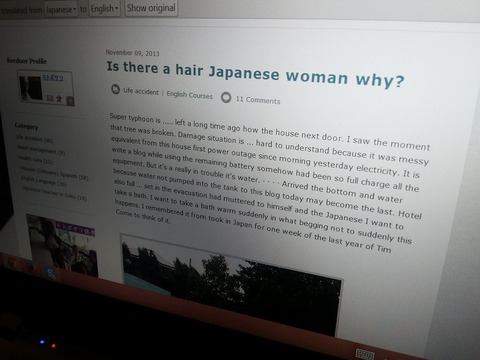Click the Life accident category tag
The width and height of the screenshot is (480, 360).
coord(141,92)
